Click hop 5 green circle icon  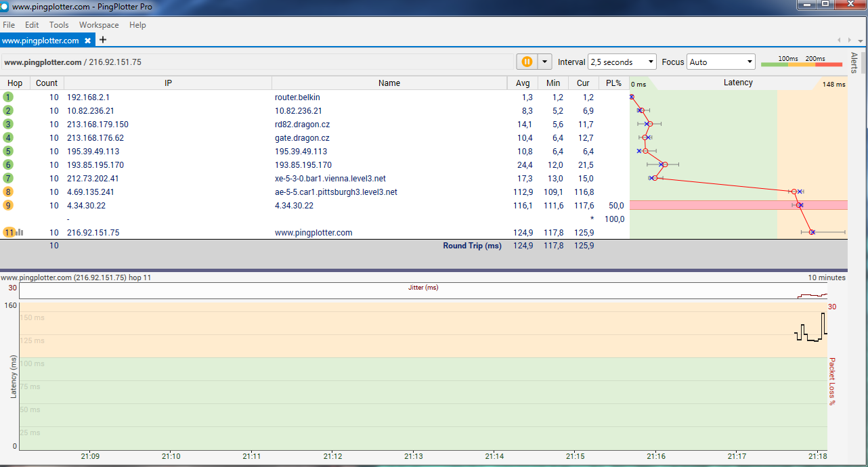pyautogui.click(x=8, y=151)
